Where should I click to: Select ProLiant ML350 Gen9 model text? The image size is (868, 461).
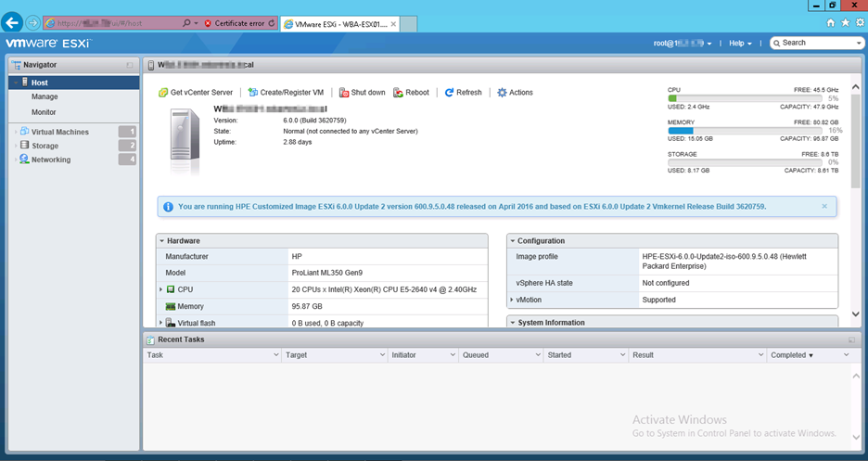coord(327,273)
